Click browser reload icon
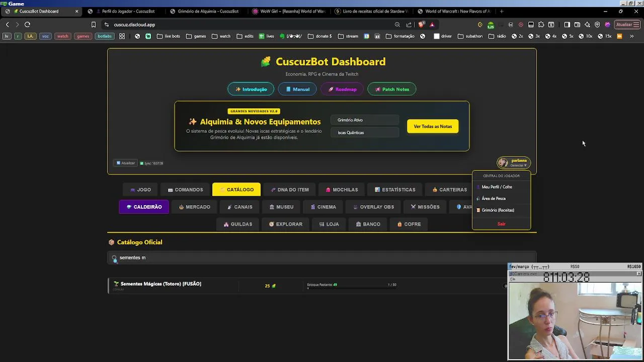 pyautogui.click(x=28, y=24)
